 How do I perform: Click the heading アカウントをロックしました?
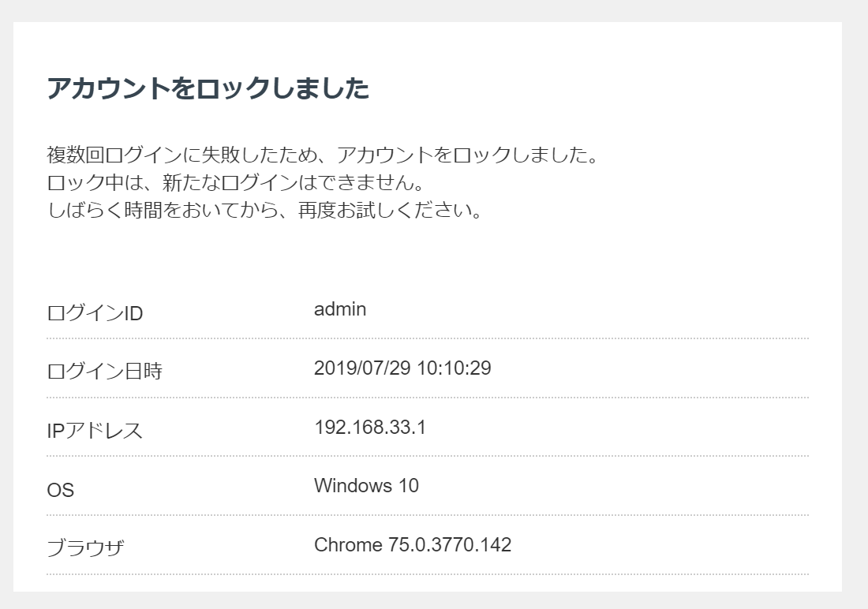point(208,88)
